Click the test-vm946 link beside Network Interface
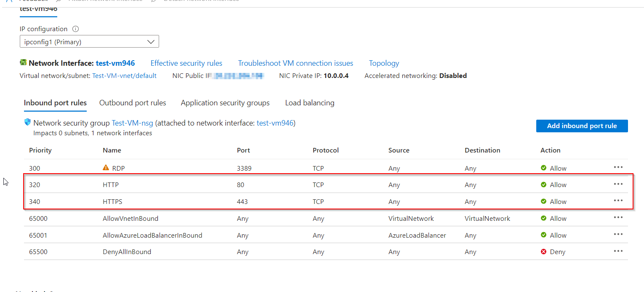This screenshot has height=292, width=644. [x=115, y=63]
